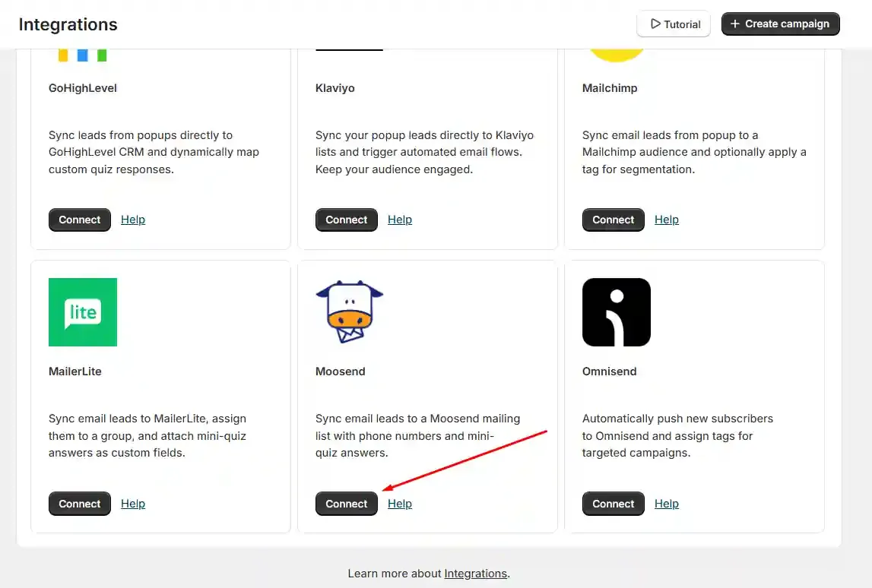Click the Klaviyo description text
Screen dimensions: 872x588
(x=424, y=152)
